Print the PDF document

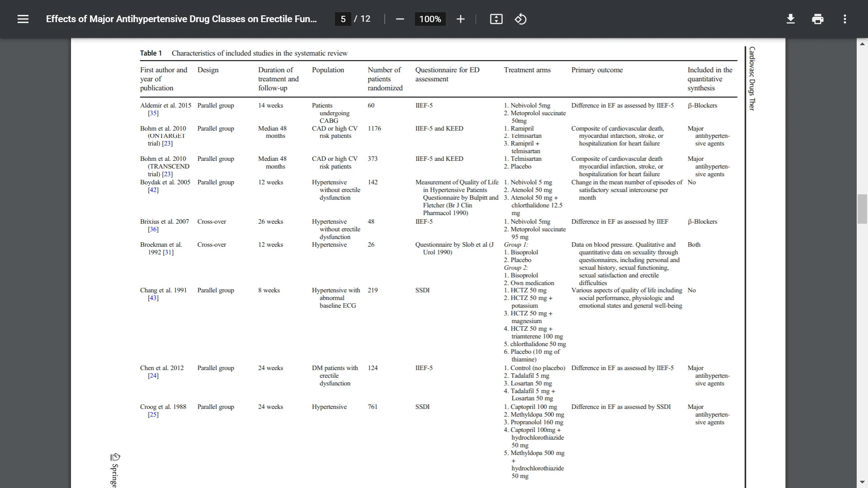[x=817, y=19]
